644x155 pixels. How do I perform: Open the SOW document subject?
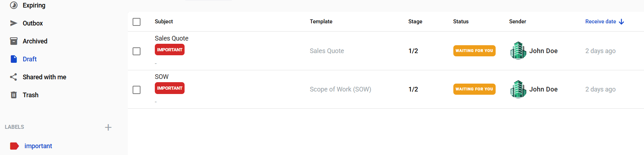pos(162,77)
